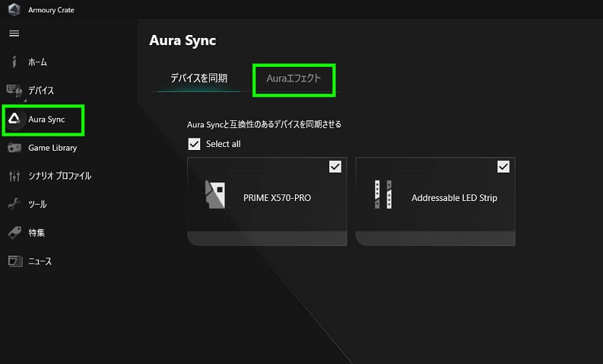Open Devices (デバイス) keyboard icon
The image size is (603, 364).
click(x=15, y=90)
